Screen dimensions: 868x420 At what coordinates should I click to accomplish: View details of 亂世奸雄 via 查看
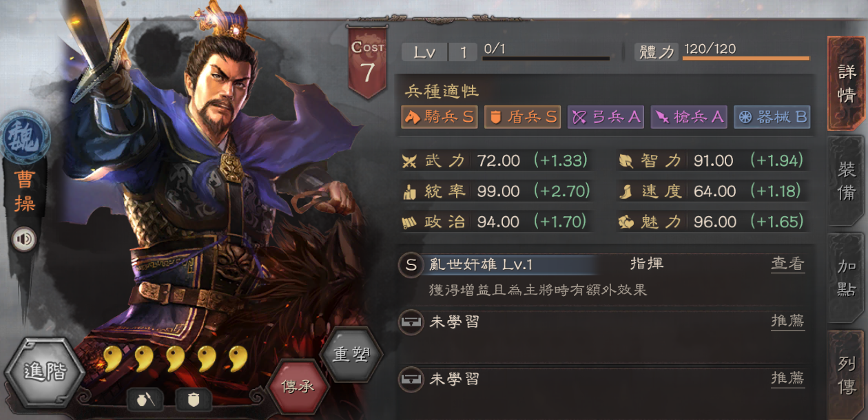coord(787,264)
